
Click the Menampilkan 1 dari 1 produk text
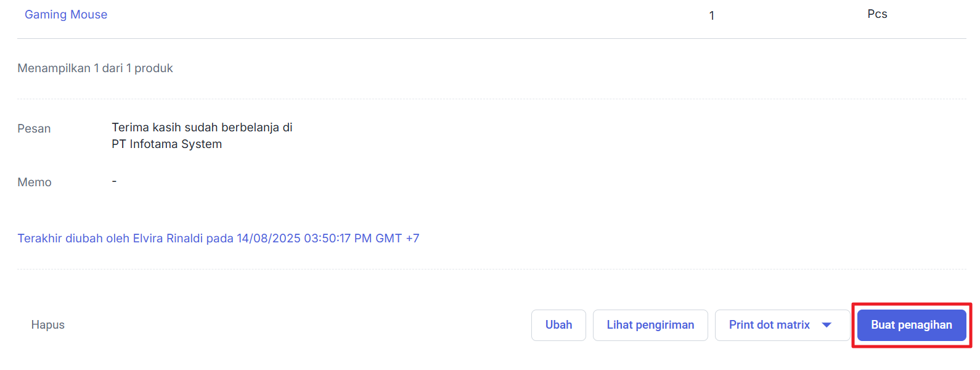coord(95,68)
